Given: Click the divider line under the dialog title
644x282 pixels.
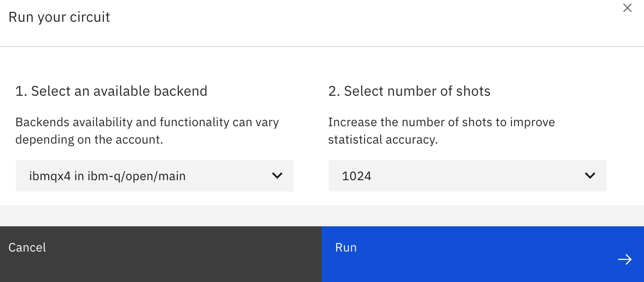Looking at the screenshot, I should [322, 46].
